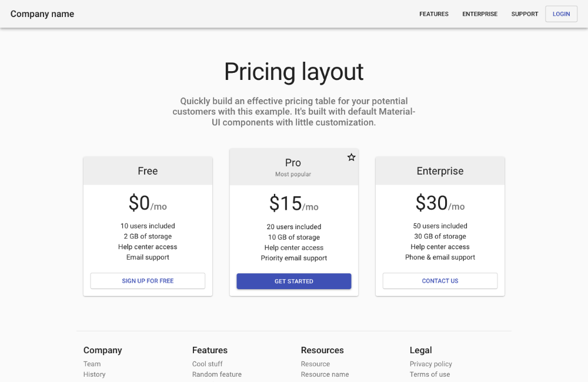The width and height of the screenshot is (588, 382).
Task: Open the Team footer link
Action: (92, 364)
